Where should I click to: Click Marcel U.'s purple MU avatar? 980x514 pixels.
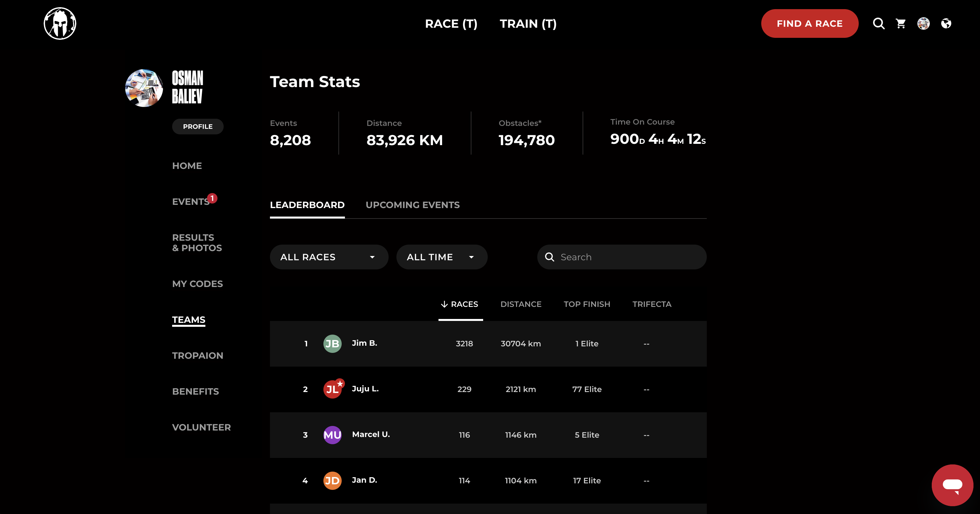332,435
